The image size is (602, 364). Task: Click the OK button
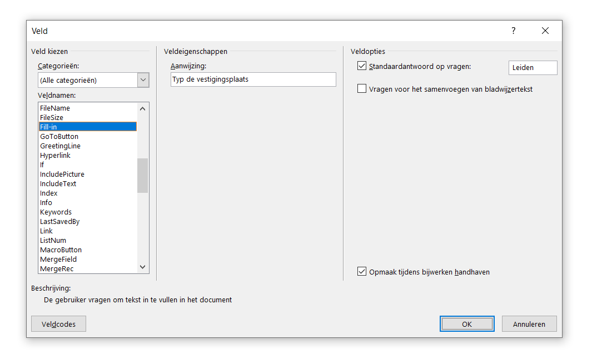[x=467, y=323]
